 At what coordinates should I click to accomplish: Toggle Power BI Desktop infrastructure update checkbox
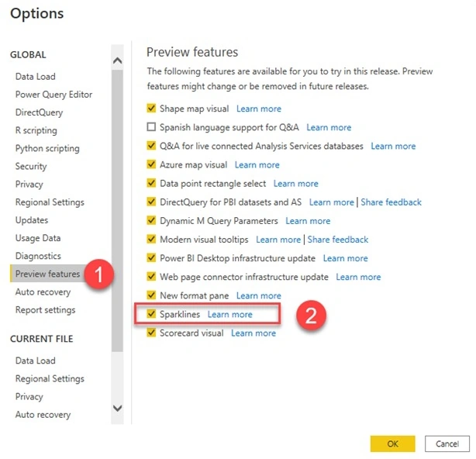pos(151,257)
